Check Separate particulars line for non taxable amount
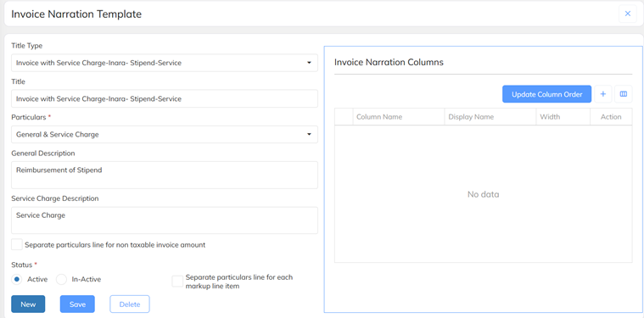 pyautogui.click(x=17, y=244)
